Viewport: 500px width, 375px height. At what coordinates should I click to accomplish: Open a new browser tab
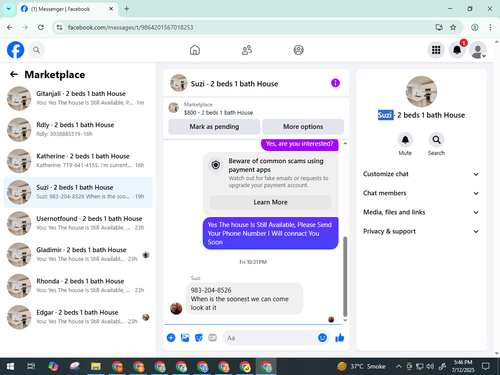pyautogui.click(x=127, y=9)
